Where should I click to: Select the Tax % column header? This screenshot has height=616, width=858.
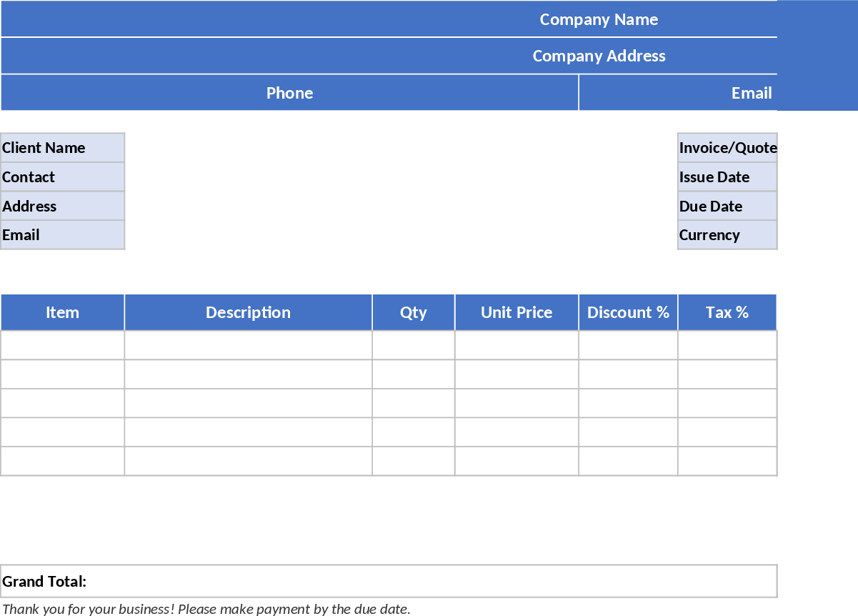pos(727,312)
